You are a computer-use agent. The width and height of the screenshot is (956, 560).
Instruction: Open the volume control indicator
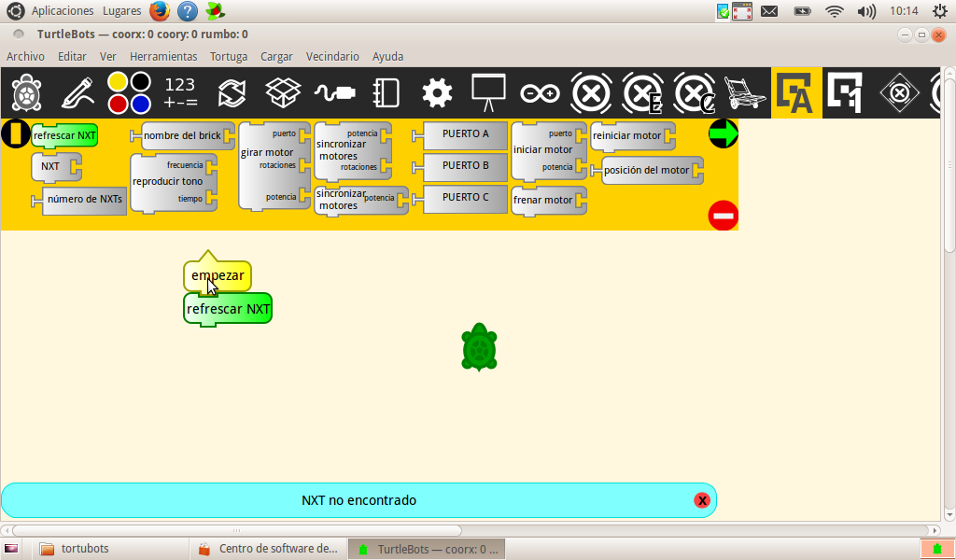coord(865,11)
